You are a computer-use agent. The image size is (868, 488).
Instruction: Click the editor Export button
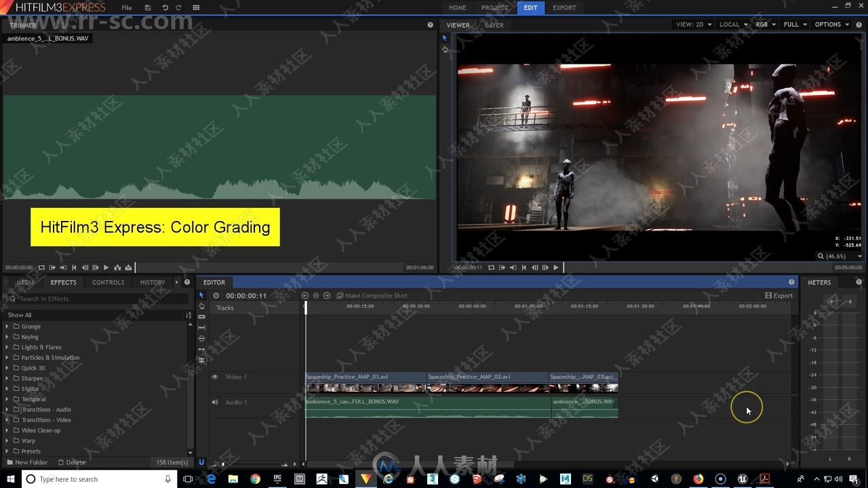point(778,296)
